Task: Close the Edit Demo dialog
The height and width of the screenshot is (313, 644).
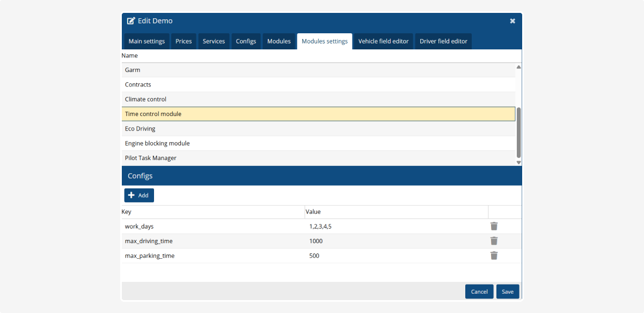Action: click(x=512, y=21)
